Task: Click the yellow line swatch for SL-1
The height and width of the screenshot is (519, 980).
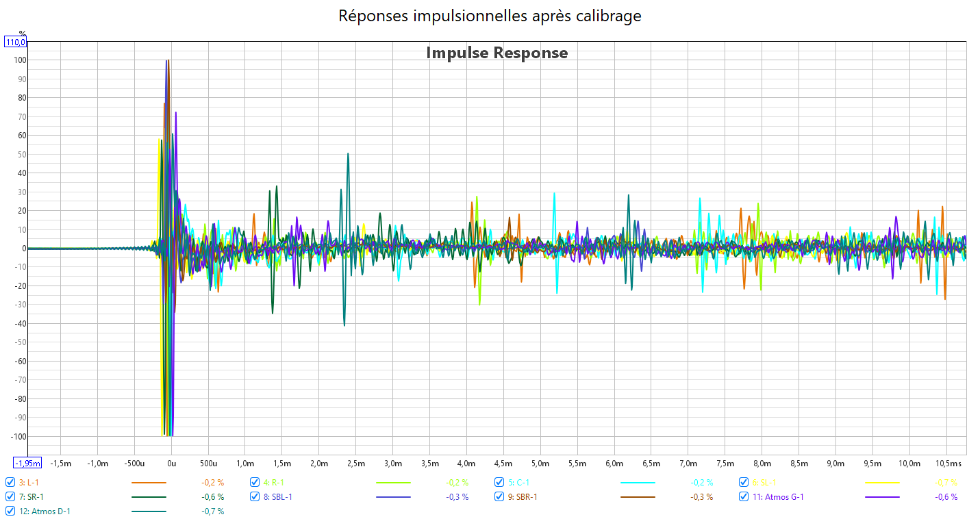Action: 882,483
